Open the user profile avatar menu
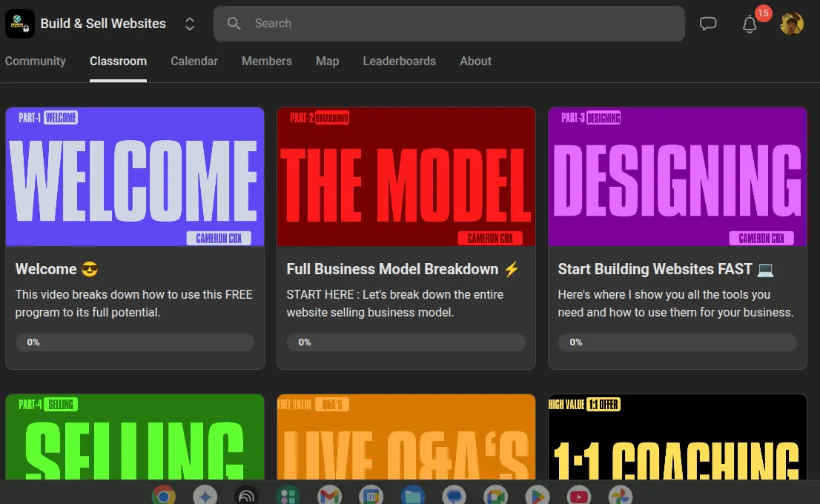The height and width of the screenshot is (504, 820). click(x=792, y=24)
